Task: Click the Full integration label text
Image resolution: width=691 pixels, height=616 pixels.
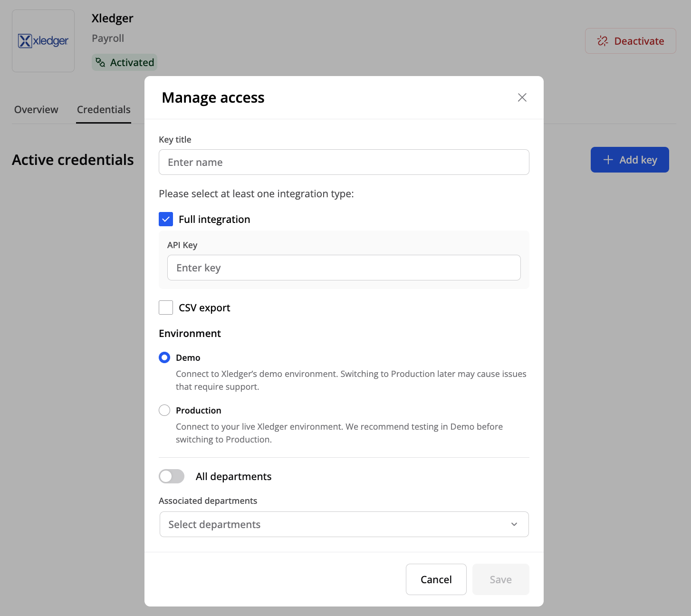Action: [x=214, y=219]
